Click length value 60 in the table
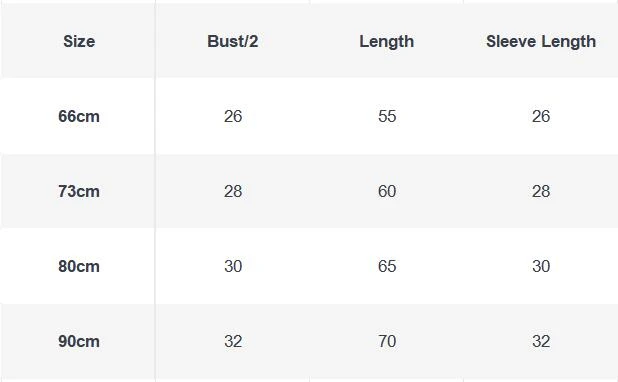618x382 pixels. click(387, 191)
